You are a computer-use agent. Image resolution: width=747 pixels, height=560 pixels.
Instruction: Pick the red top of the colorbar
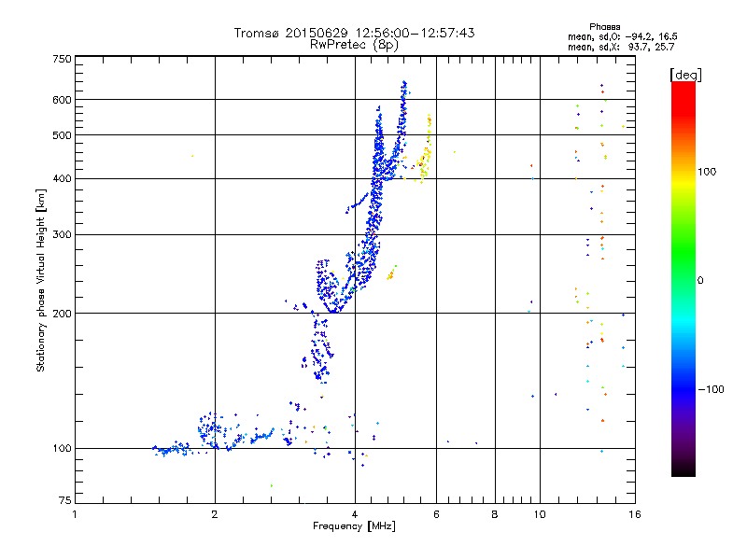tap(683, 87)
